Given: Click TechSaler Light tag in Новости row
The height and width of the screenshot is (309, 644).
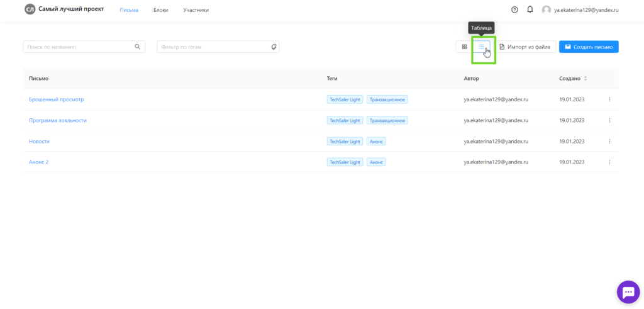Looking at the screenshot, I should (x=345, y=142).
